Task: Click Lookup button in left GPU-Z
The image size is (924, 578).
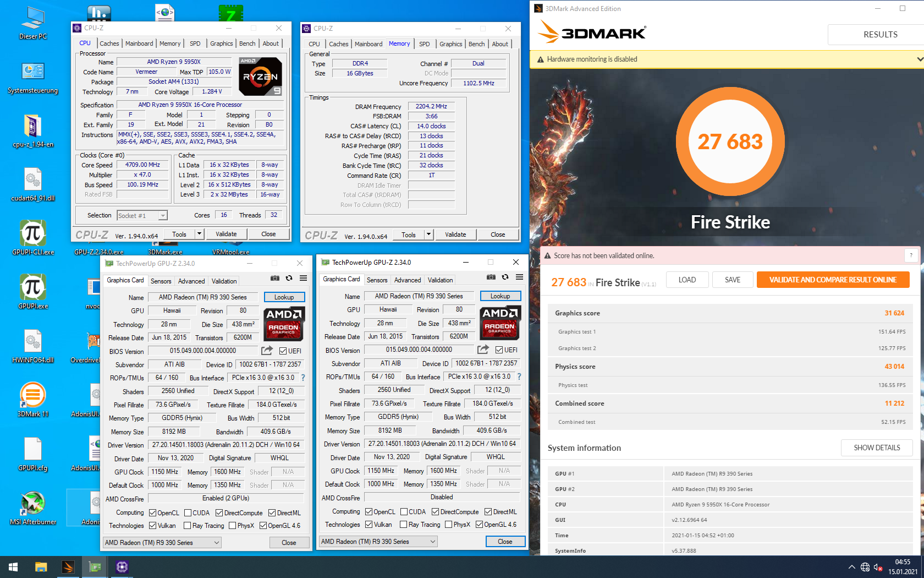Action: pos(284,297)
